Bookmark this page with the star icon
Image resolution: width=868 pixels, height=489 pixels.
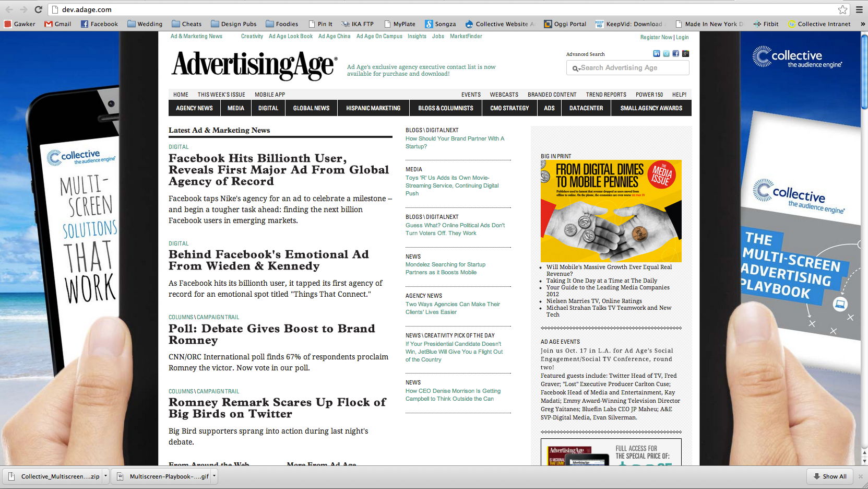842,9
